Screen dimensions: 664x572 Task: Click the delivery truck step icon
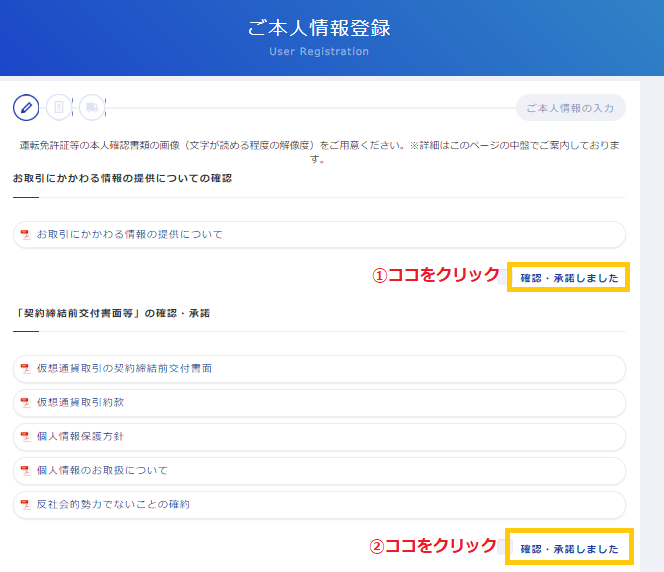(92, 108)
